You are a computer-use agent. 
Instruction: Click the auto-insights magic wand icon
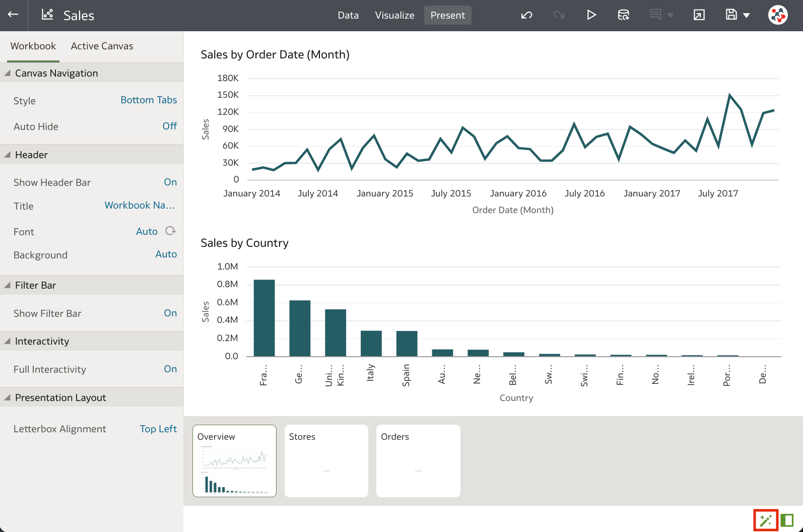pos(766,520)
